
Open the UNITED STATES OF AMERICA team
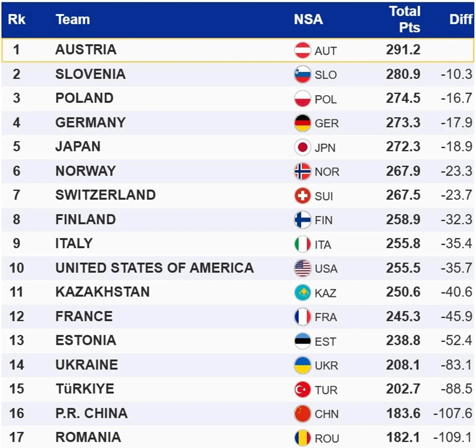(154, 268)
